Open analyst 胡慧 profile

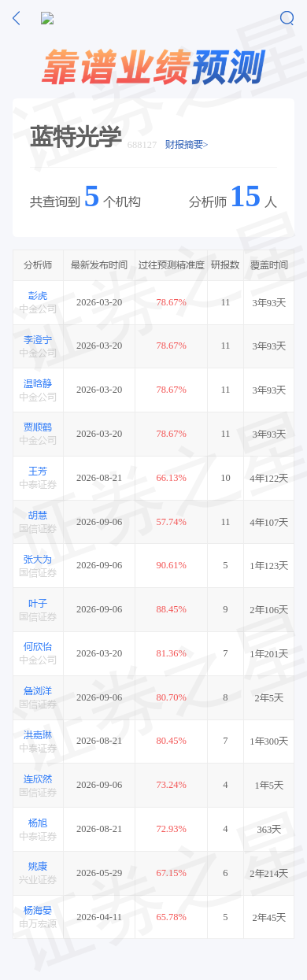(x=38, y=516)
